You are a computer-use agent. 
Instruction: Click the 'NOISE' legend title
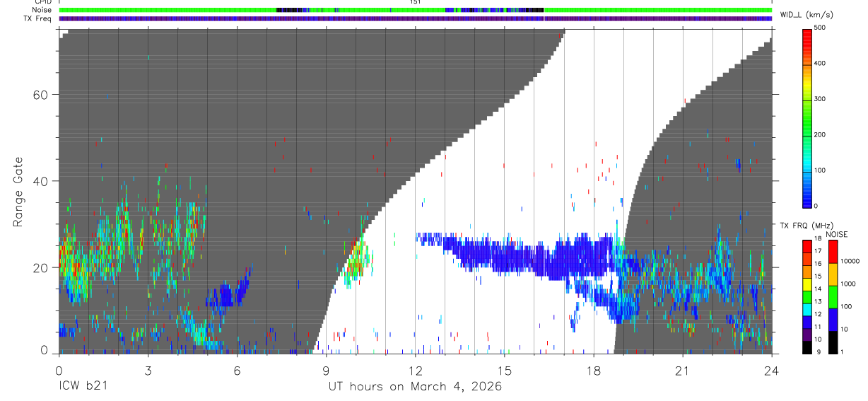coord(837,234)
